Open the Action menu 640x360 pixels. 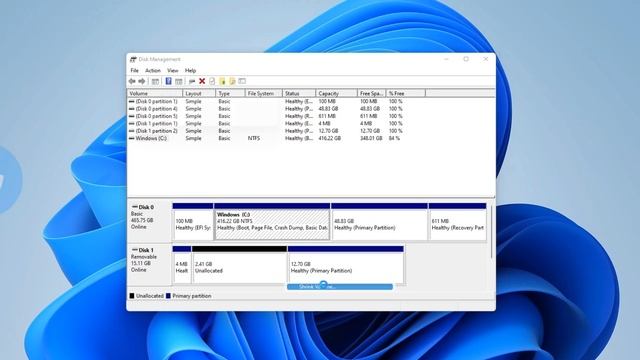[x=153, y=71]
